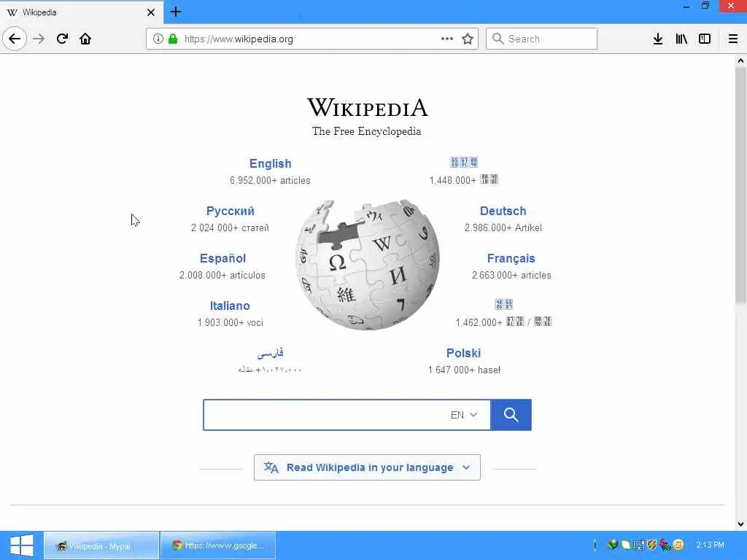Open Italiano Wikipedia link

click(x=230, y=306)
